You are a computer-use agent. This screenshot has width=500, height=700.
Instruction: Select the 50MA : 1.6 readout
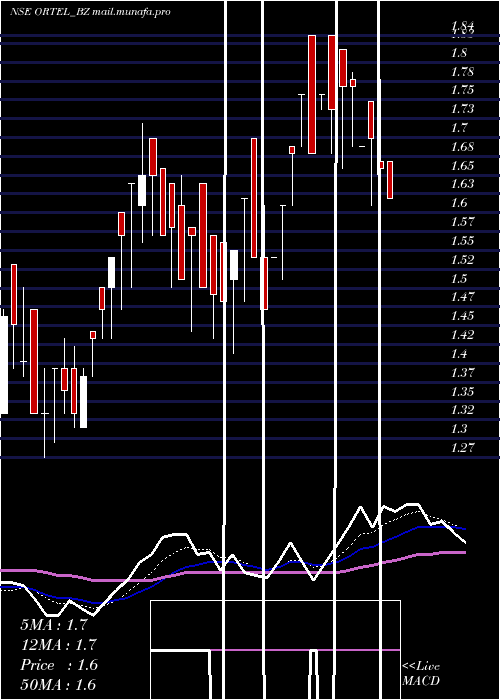pos(58,684)
